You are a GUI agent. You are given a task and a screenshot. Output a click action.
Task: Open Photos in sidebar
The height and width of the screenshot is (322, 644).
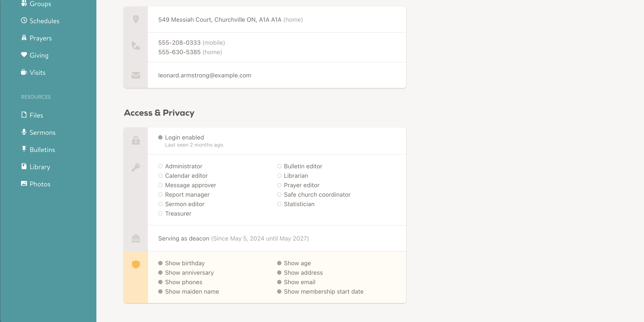36,184
